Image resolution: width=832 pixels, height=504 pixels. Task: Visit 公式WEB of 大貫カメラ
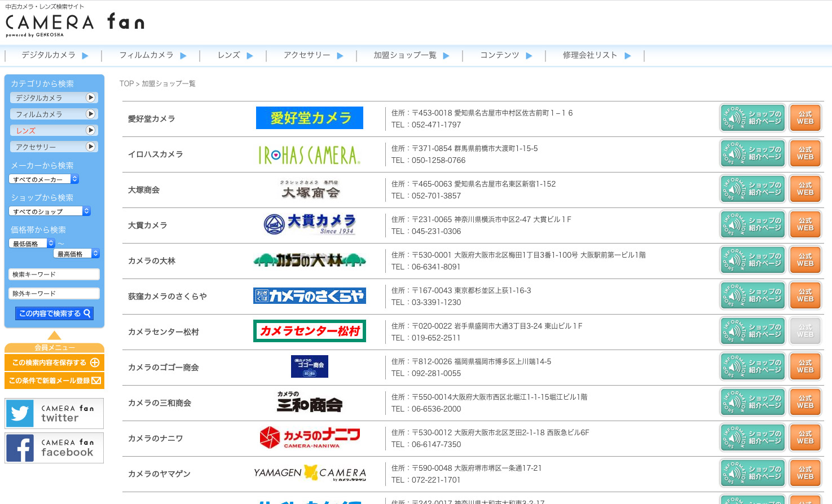point(805,224)
